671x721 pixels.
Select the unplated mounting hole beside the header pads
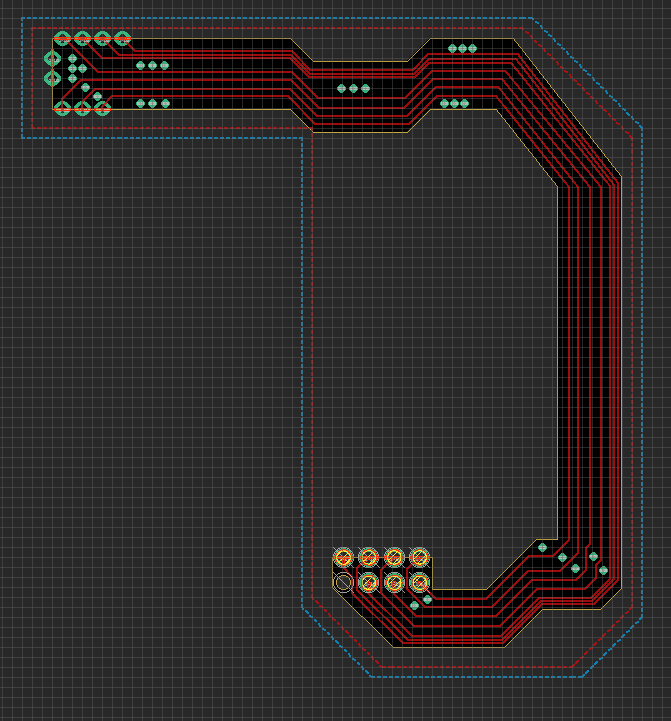[343, 583]
